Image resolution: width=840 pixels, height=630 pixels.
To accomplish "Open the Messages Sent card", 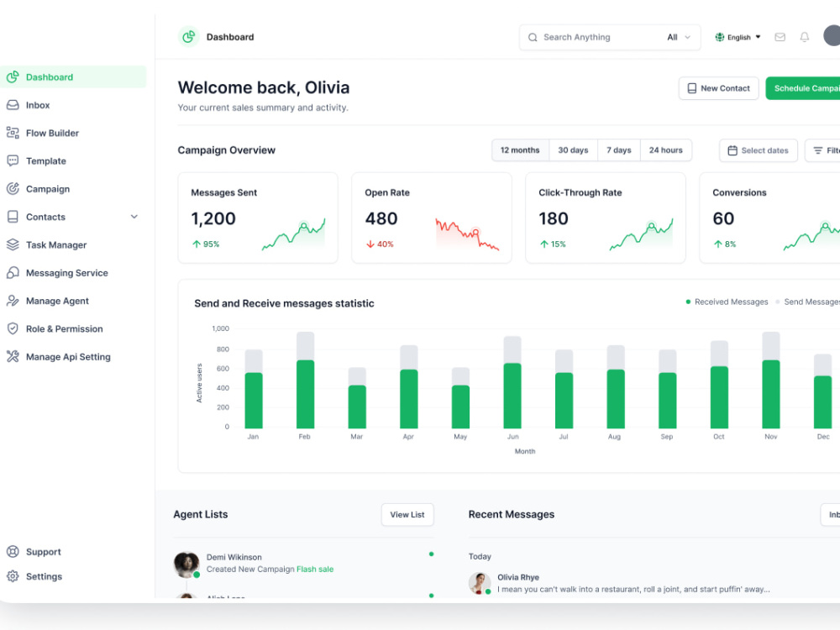I will pos(258,218).
